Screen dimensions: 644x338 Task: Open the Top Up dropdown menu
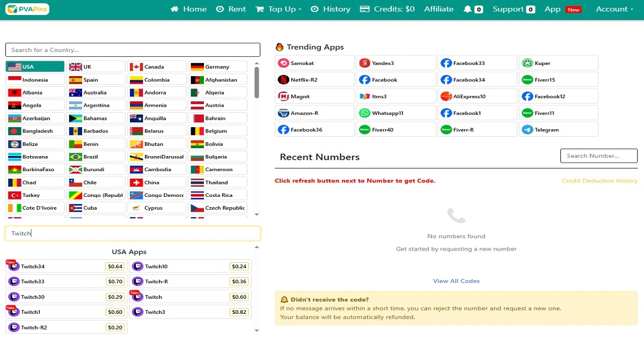(x=279, y=9)
